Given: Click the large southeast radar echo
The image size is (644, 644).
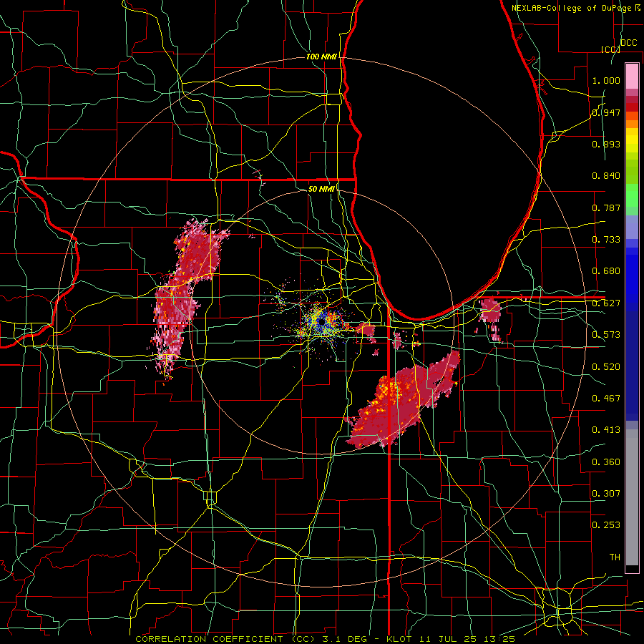Looking at the screenshot, I should (x=404, y=401).
